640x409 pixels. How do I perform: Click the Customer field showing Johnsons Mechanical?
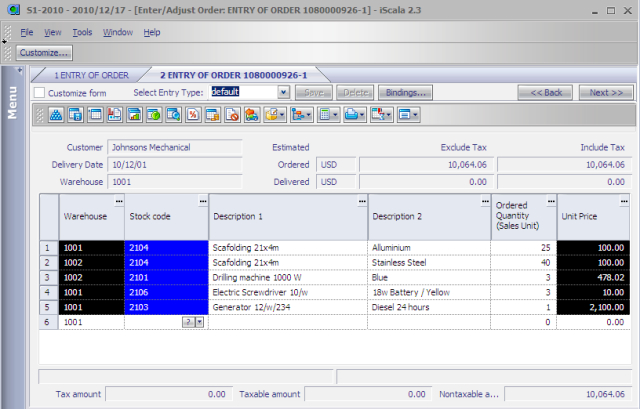pyautogui.click(x=175, y=147)
